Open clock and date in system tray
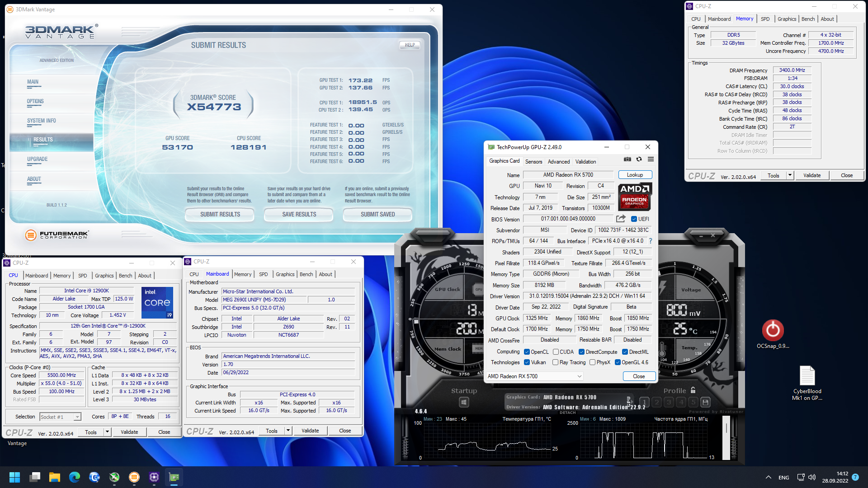The image size is (868, 488). 835,477
